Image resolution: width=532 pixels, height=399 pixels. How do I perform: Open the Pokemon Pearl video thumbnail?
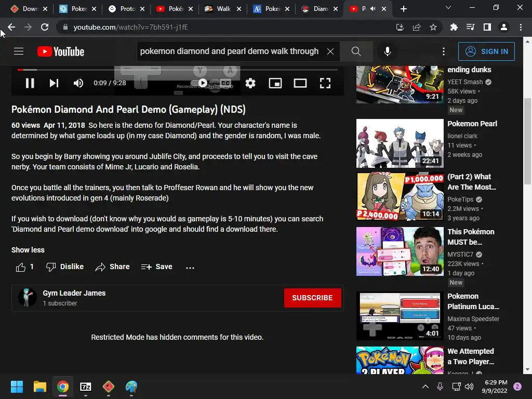point(400,143)
